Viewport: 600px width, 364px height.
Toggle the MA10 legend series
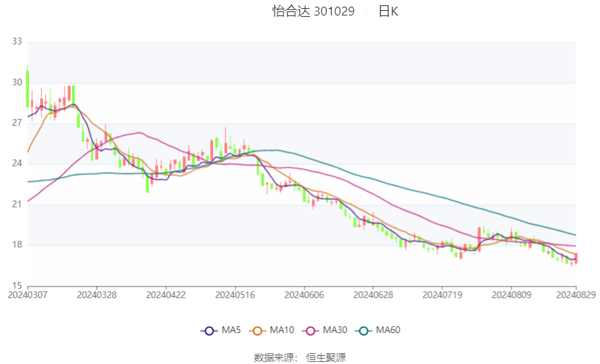click(x=271, y=330)
